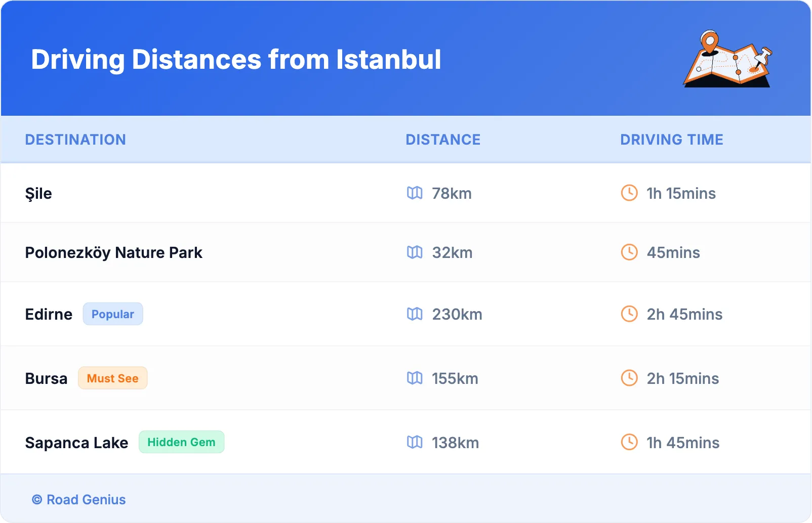Viewport: 812px width, 523px height.
Task: Click the 1h 15mins driving time
Action: pos(681,193)
